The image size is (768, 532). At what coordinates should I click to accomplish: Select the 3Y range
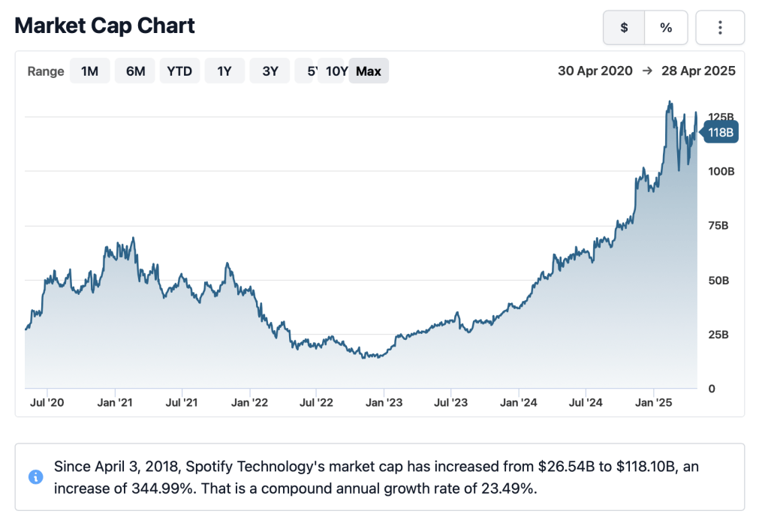[270, 71]
